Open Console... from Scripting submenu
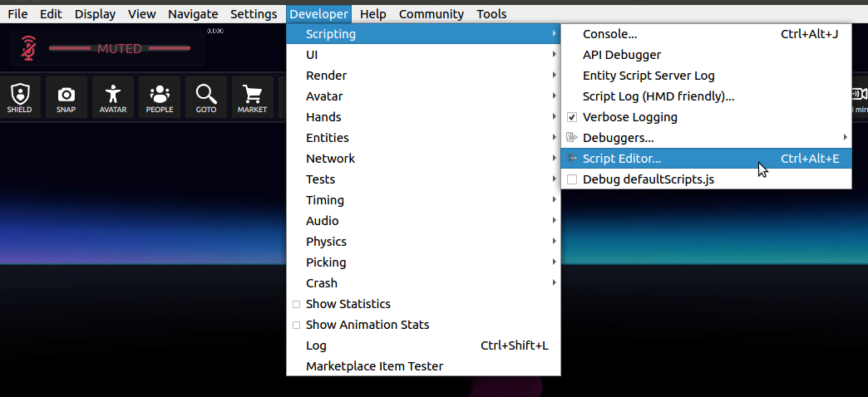The height and width of the screenshot is (397, 868). pyautogui.click(x=707, y=34)
